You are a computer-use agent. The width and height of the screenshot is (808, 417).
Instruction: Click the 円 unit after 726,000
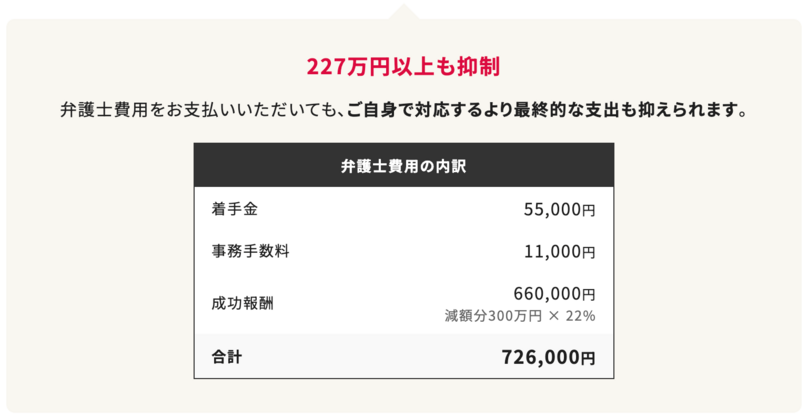(587, 358)
